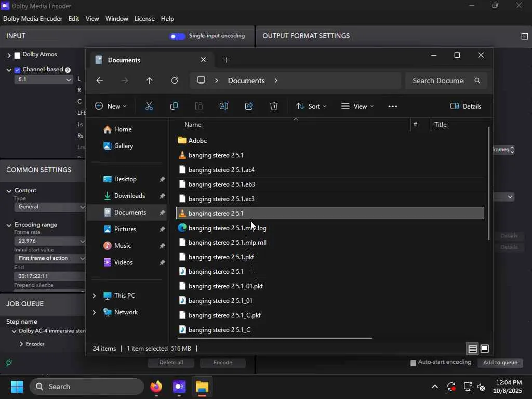The width and height of the screenshot is (532, 399).
Task: Open the Window menu
Action: tap(116, 19)
